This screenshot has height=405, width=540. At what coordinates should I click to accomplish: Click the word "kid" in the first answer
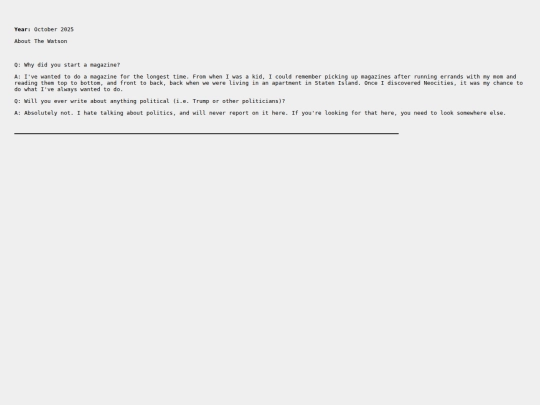tap(258, 76)
